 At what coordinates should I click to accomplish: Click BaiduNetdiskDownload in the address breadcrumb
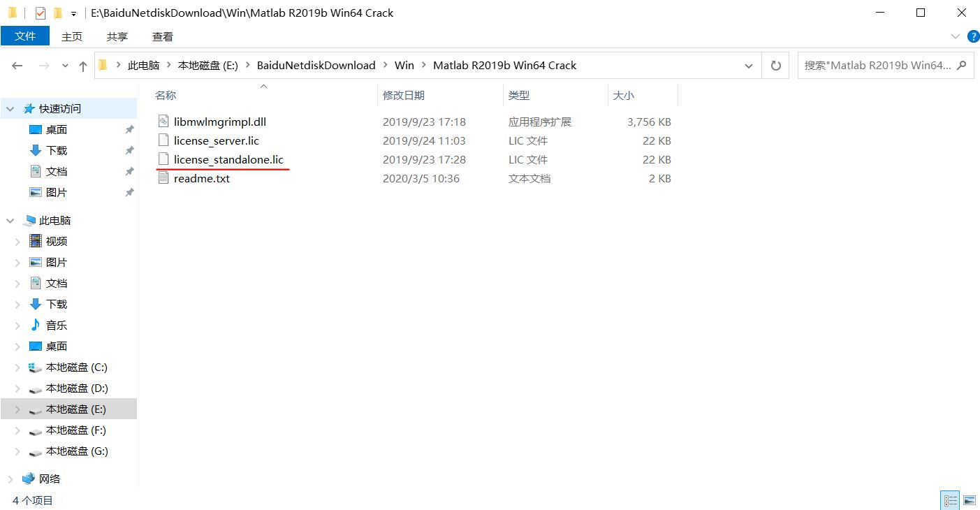pos(316,65)
